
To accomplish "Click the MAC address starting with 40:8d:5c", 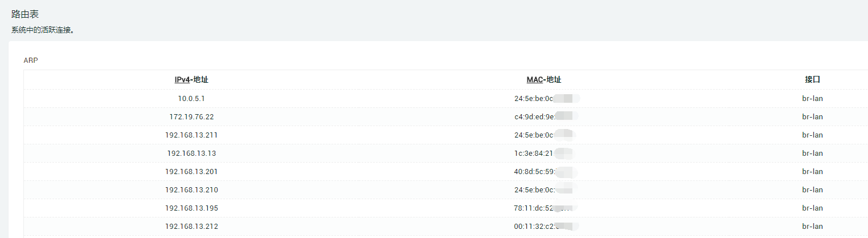I will tap(546, 171).
